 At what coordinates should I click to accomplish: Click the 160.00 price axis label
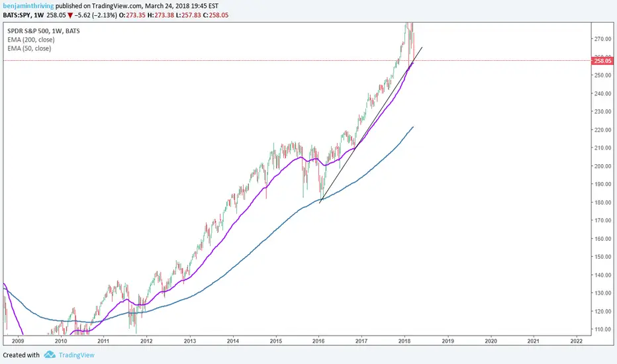click(x=603, y=238)
